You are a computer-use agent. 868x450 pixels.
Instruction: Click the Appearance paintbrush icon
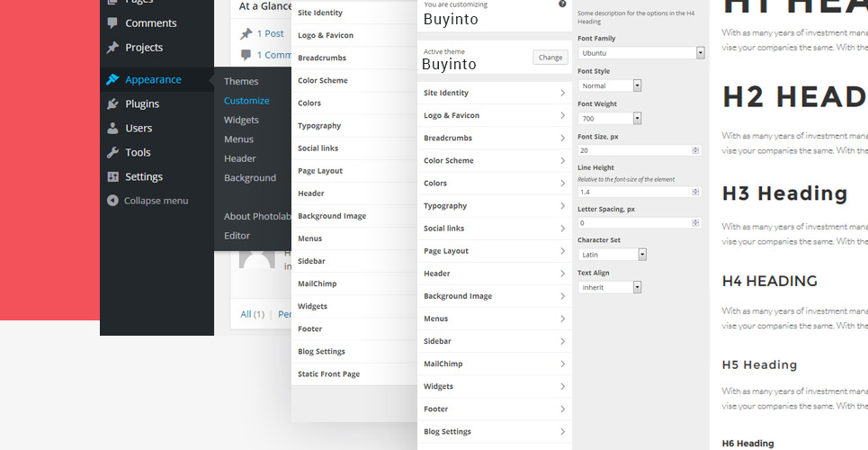coord(112,79)
